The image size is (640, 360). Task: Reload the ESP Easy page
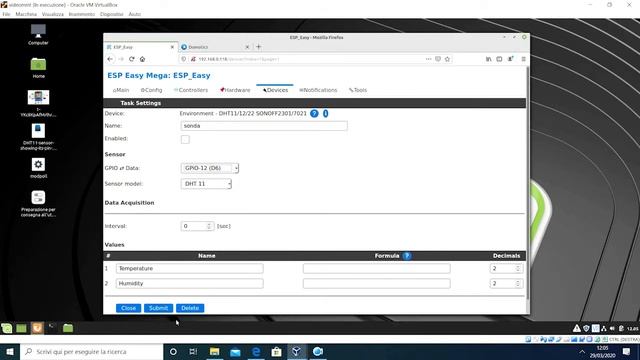point(131,59)
